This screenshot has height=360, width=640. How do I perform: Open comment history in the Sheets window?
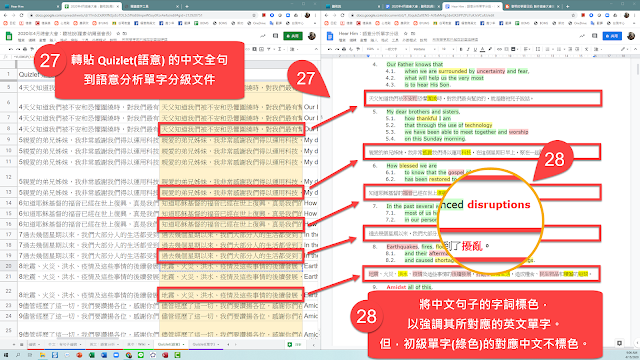[276, 36]
